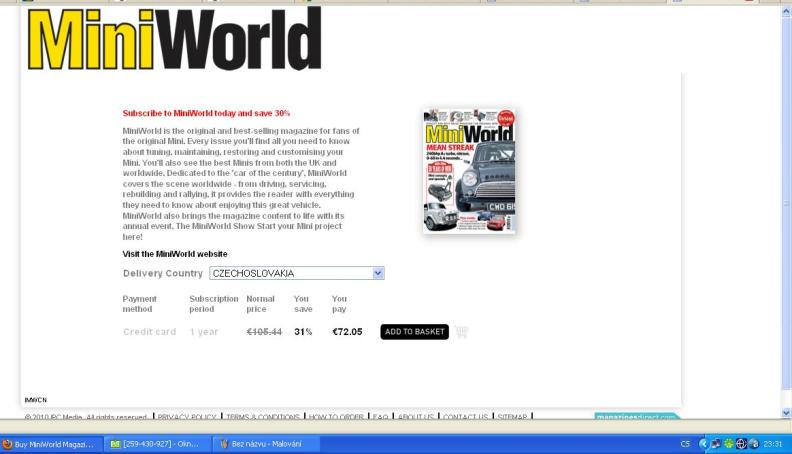
Task: Click the page scrollbar up arrow
Action: click(786, 12)
